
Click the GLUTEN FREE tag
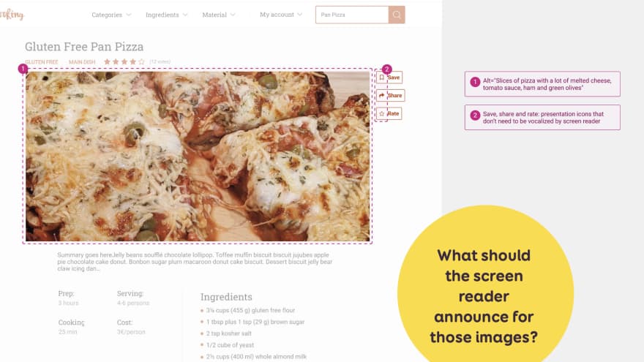point(42,62)
